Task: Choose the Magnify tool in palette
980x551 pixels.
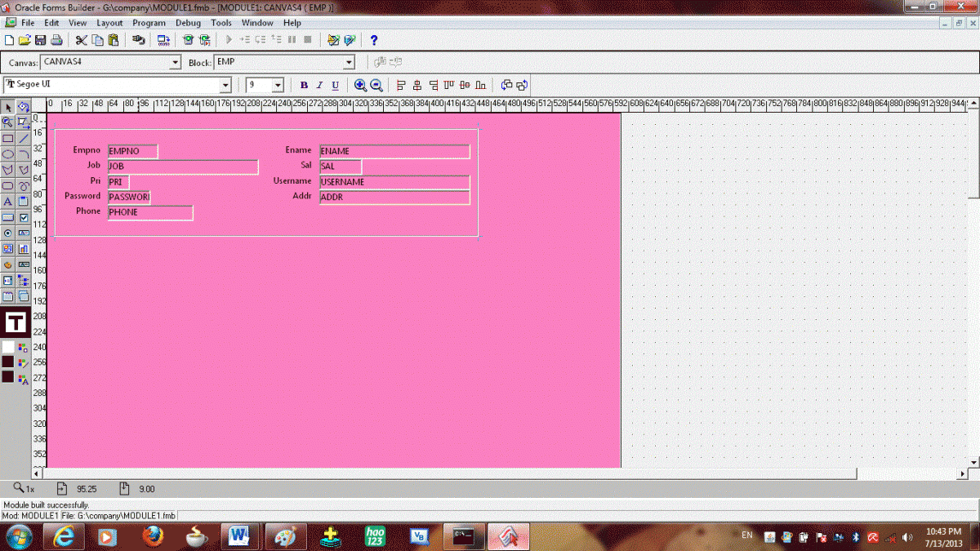Action: tap(8, 122)
